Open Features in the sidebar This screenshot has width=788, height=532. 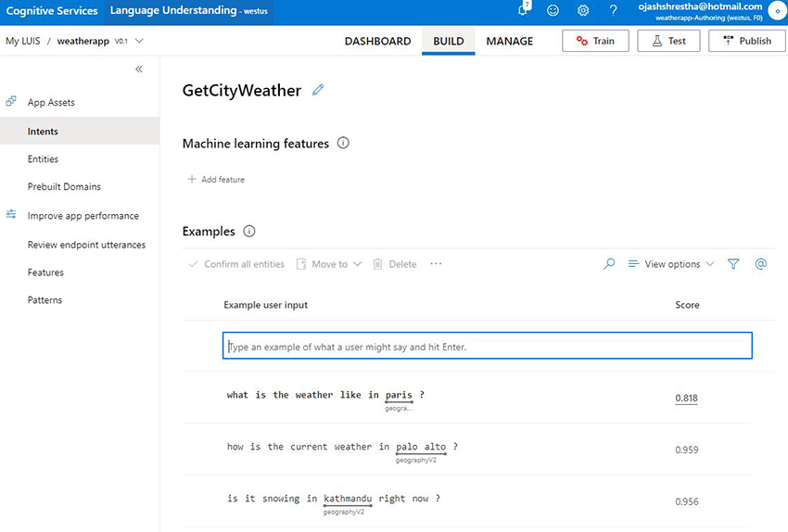(x=45, y=272)
